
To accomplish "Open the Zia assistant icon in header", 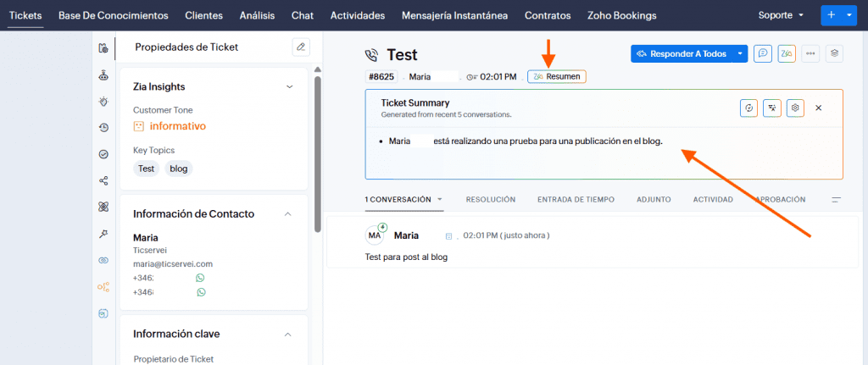I will click(x=787, y=53).
